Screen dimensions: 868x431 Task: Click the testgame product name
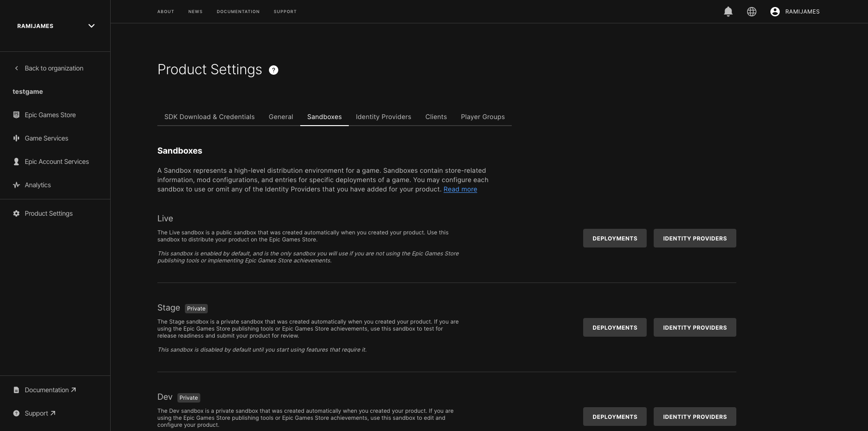click(x=28, y=92)
